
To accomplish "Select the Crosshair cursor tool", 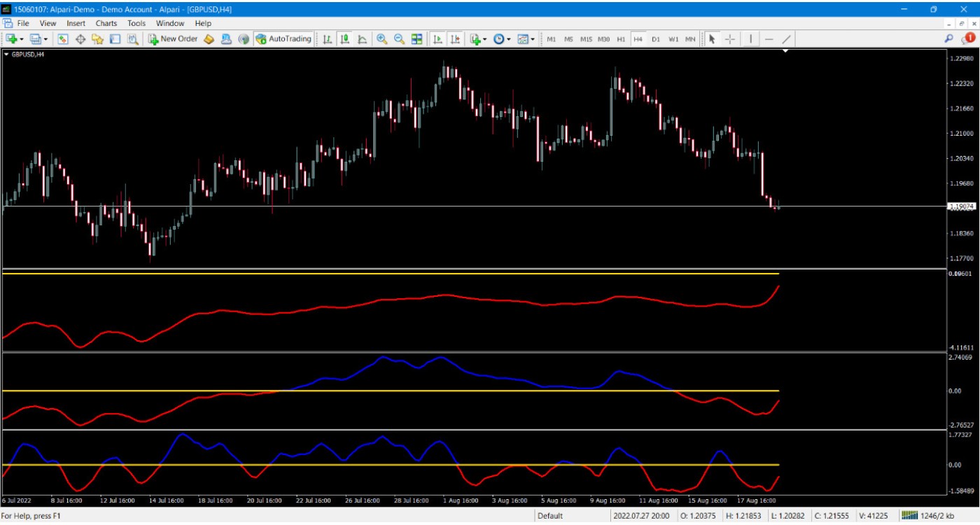I will pyautogui.click(x=730, y=39).
